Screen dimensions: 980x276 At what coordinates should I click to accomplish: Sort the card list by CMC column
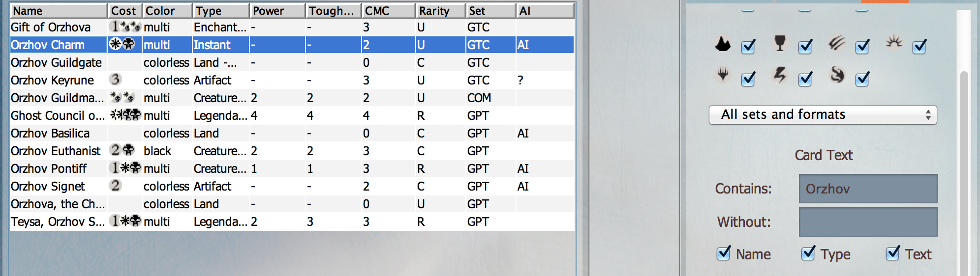pos(389,11)
